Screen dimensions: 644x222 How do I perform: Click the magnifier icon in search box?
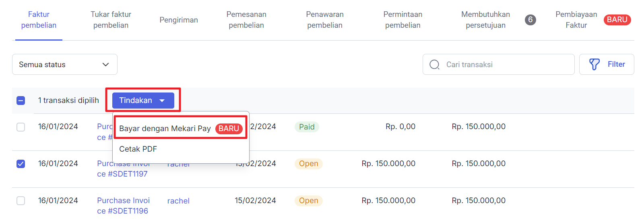tap(435, 64)
